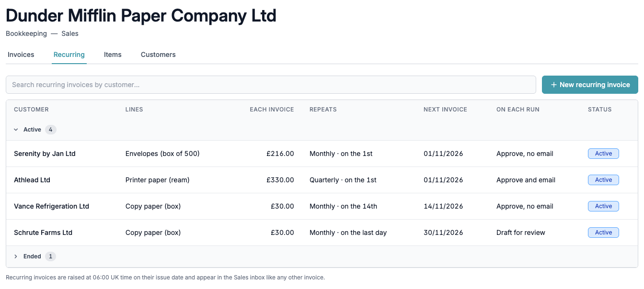Click the 14/11/2026 next invoice date
This screenshot has height=289, width=644.
click(x=443, y=206)
